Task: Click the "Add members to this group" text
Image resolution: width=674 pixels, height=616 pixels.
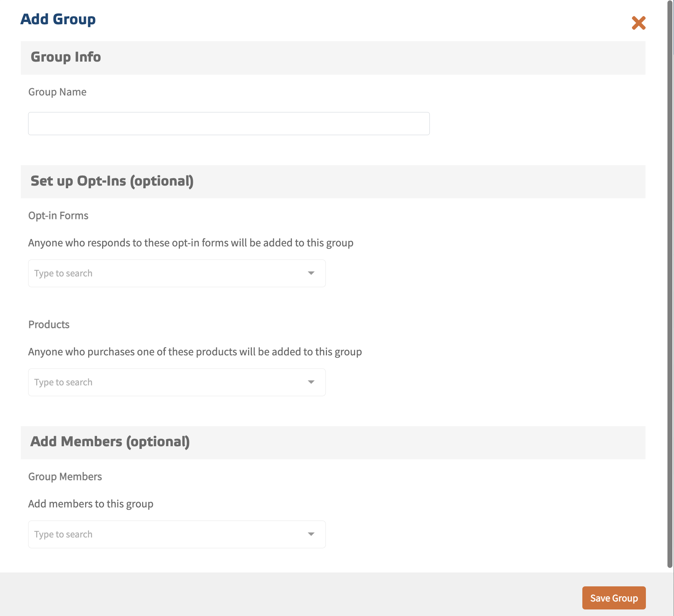Action: 91,504
